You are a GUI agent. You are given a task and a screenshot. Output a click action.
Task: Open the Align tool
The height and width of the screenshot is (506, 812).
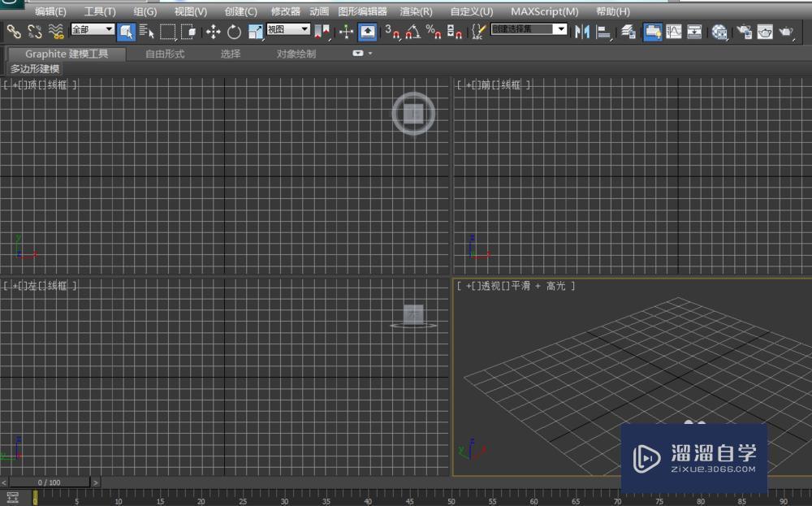(x=603, y=32)
